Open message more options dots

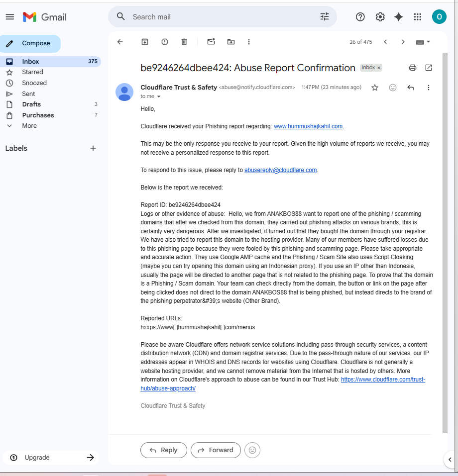coord(429,88)
